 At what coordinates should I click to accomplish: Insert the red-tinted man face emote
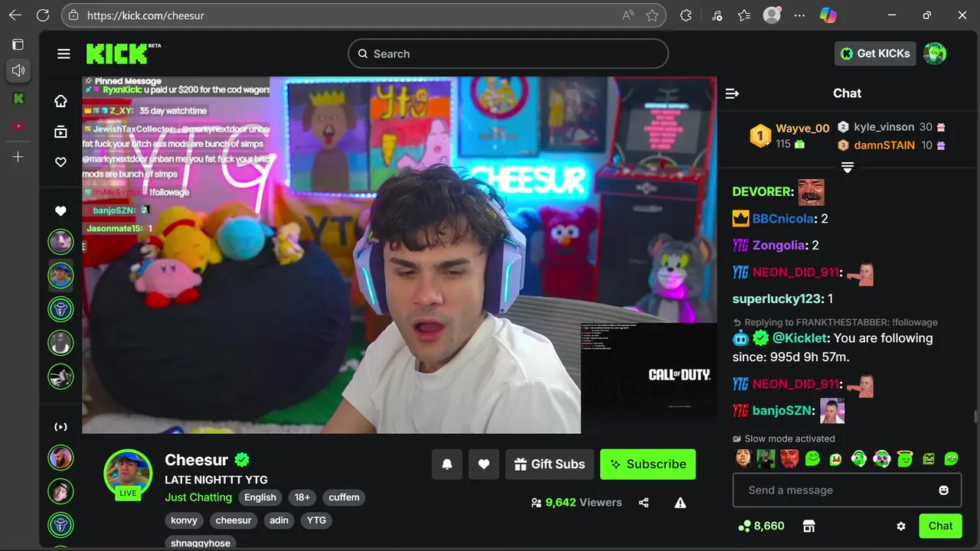click(x=789, y=458)
